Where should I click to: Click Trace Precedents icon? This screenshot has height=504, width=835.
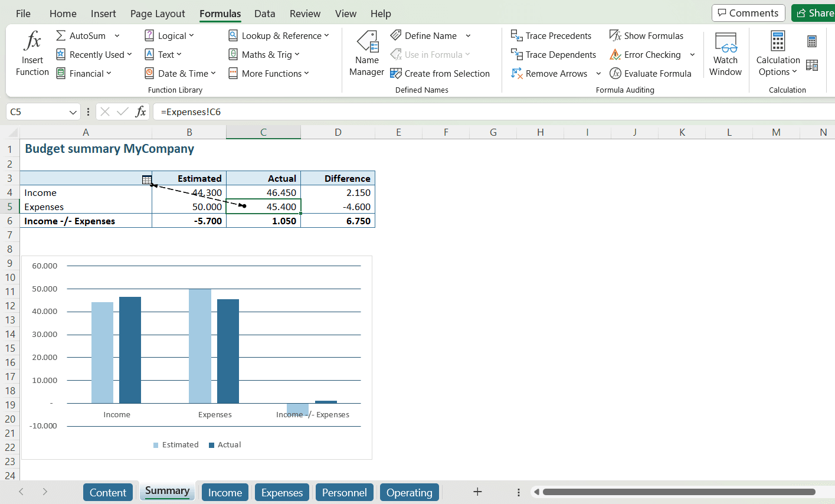pyautogui.click(x=516, y=36)
